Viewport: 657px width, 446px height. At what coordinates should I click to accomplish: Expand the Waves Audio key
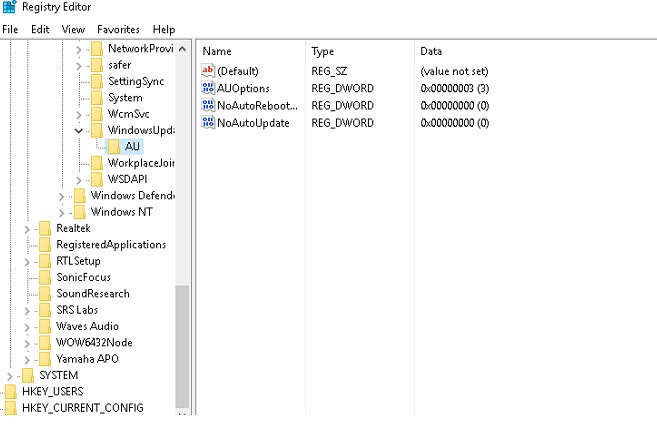point(27,327)
